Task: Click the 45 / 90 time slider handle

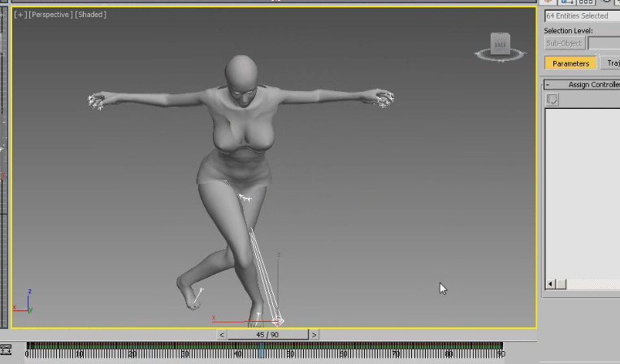Action: click(x=267, y=334)
